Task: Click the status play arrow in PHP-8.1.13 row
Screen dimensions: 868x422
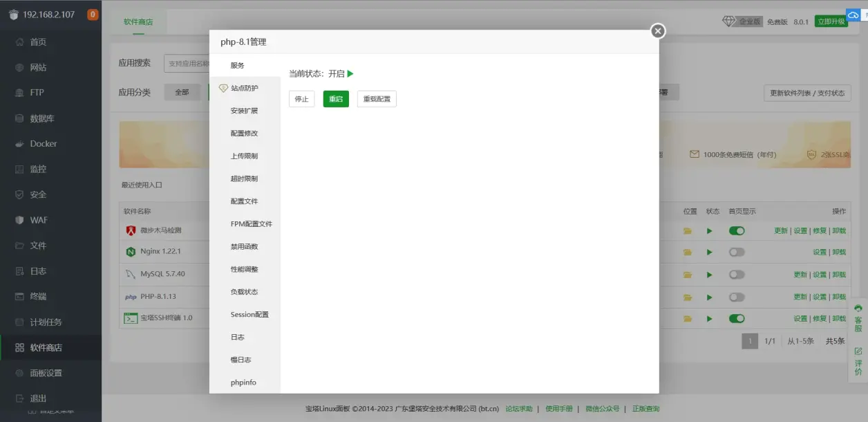Action: point(709,297)
